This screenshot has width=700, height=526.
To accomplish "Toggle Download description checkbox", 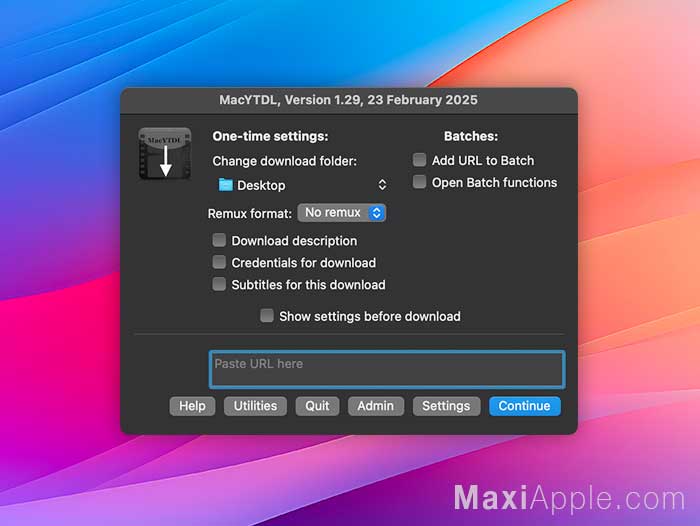I will [x=219, y=240].
